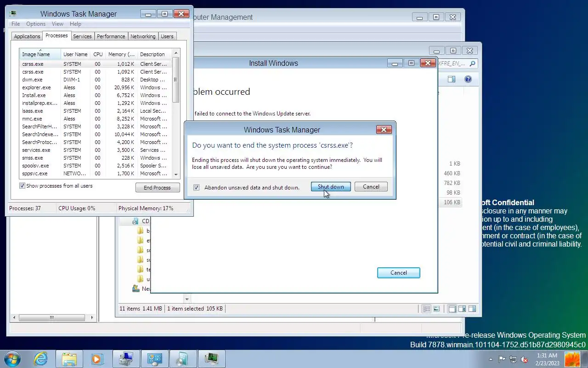This screenshot has width=588, height=368.
Task: Select the spoolsv.exe process row
Action: pyautogui.click(x=96, y=166)
